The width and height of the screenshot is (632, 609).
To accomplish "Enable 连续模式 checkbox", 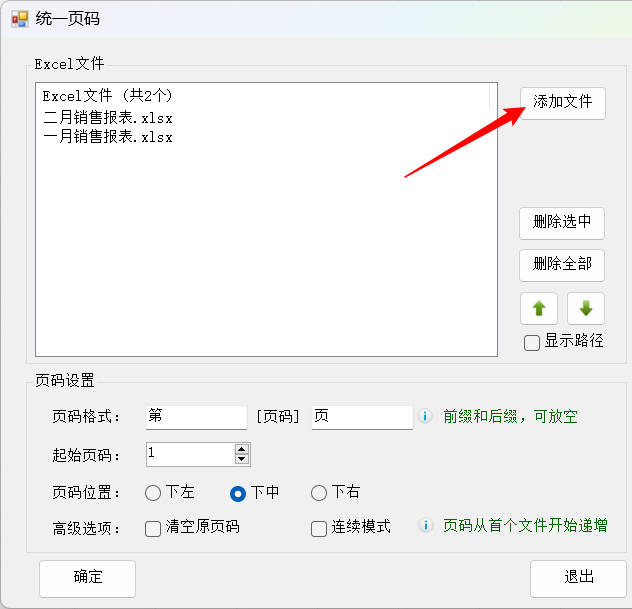I will point(319,529).
